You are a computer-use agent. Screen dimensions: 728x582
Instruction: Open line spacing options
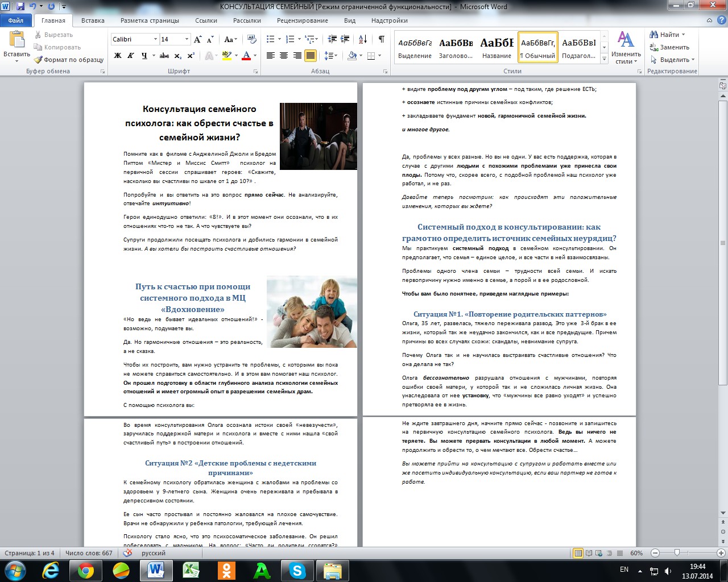click(x=329, y=56)
